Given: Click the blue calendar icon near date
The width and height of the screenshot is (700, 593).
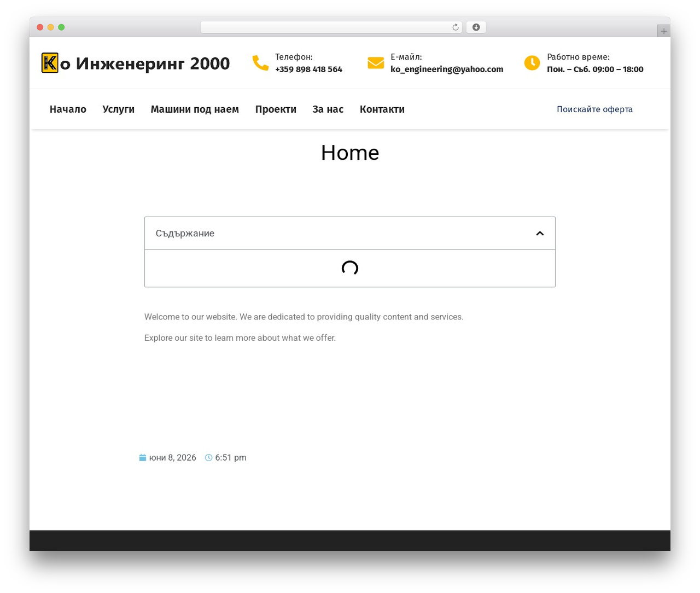Looking at the screenshot, I should coord(143,458).
